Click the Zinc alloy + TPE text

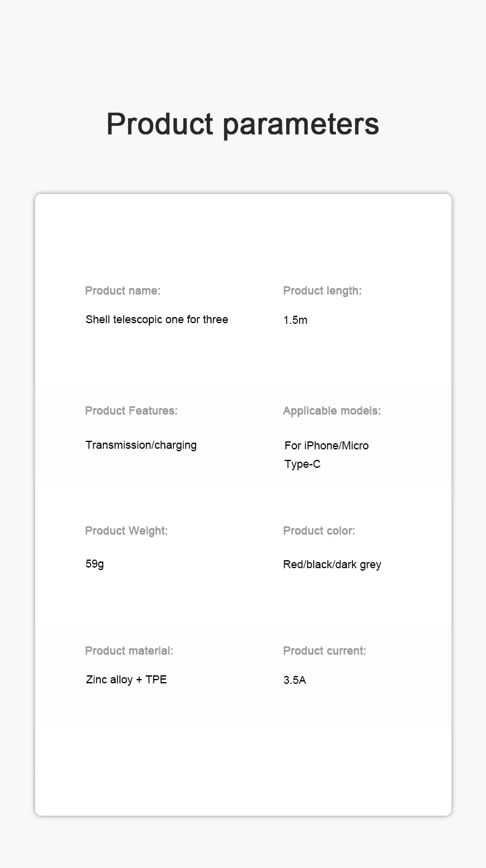click(126, 680)
